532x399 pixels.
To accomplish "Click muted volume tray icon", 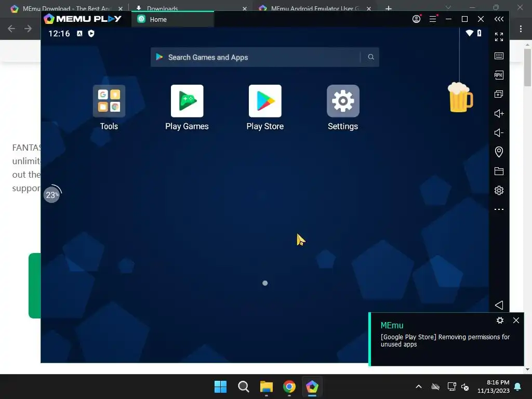I will [x=465, y=387].
